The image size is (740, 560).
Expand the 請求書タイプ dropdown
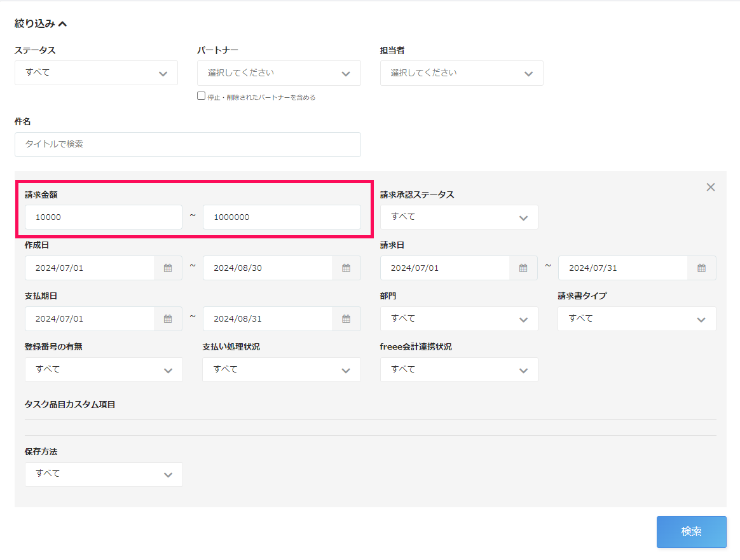(x=636, y=319)
